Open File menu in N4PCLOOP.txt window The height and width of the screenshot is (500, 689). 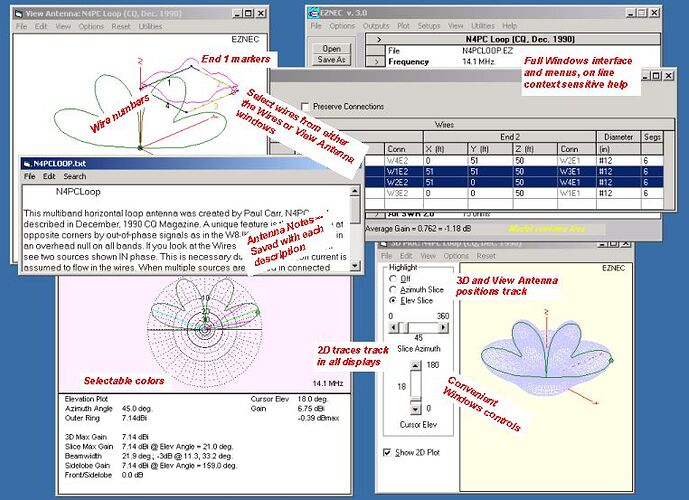(29, 176)
